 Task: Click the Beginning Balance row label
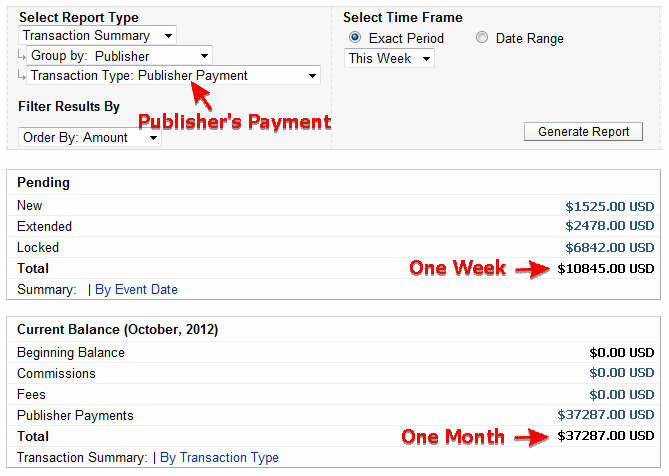pos(71,353)
